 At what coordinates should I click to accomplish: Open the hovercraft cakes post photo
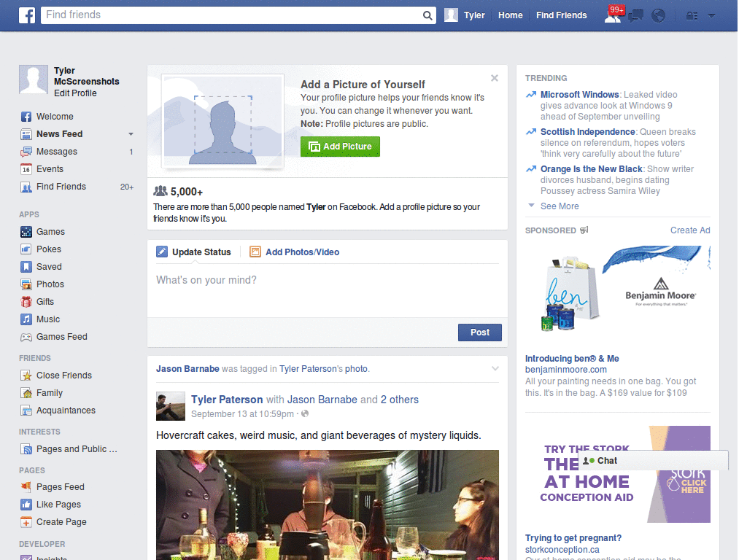328,505
